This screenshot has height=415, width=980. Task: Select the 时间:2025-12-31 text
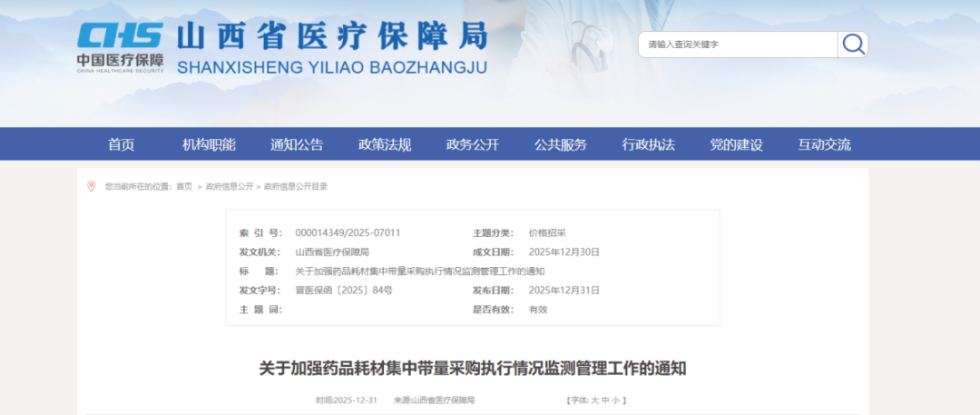tap(347, 400)
